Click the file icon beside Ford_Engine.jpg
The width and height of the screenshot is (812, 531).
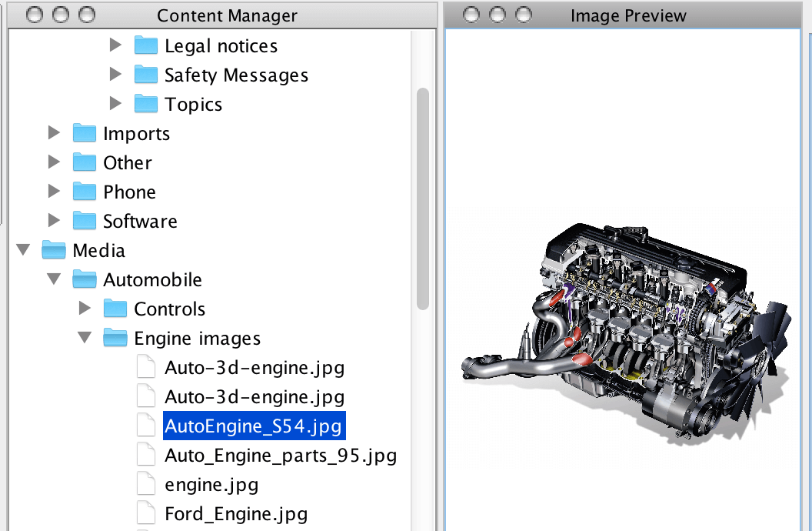click(x=145, y=513)
